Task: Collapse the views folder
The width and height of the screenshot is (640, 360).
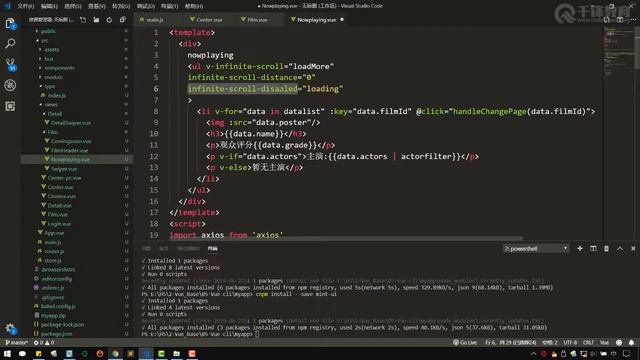Action: 51,104
